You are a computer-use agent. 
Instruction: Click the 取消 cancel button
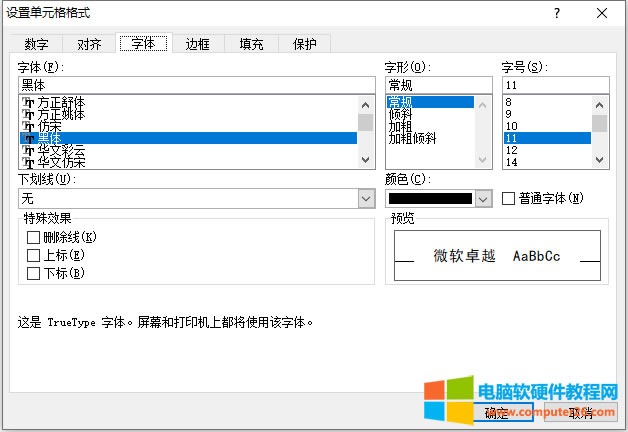[580, 412]
